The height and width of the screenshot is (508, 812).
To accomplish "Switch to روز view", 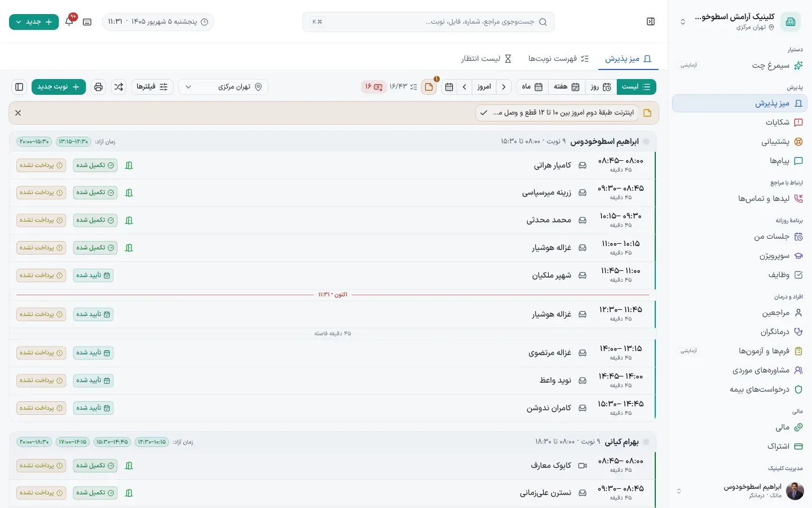I will [x=601, y=87].
